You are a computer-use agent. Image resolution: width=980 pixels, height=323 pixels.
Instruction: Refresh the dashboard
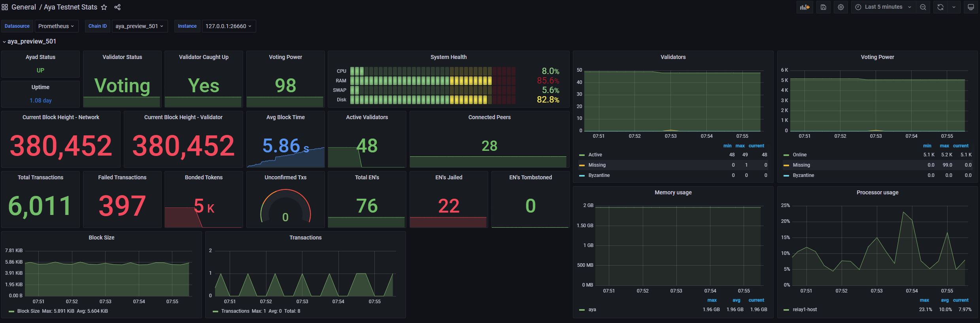[x=940, y=7]
